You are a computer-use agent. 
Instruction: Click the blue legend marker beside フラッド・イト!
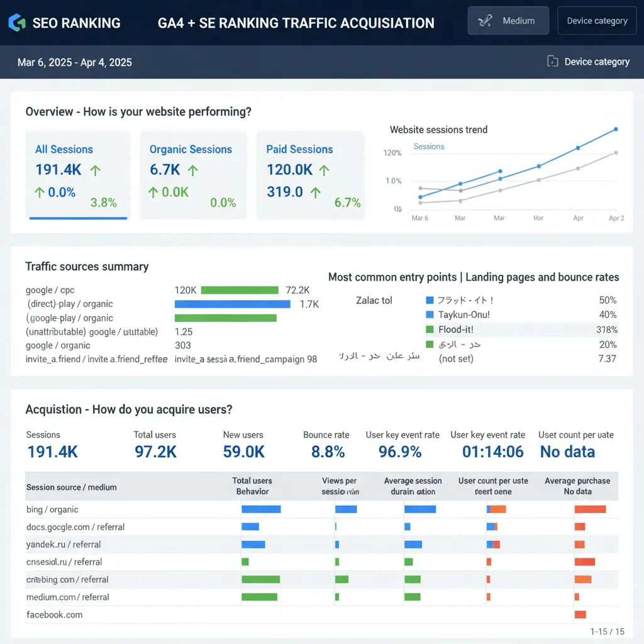coord(431,300)
